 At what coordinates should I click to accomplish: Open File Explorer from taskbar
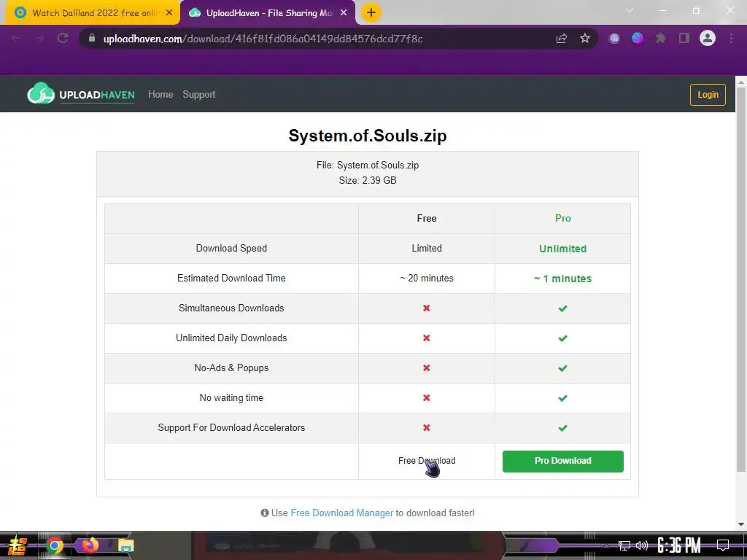pyautogui.click(x=125, y=545)
